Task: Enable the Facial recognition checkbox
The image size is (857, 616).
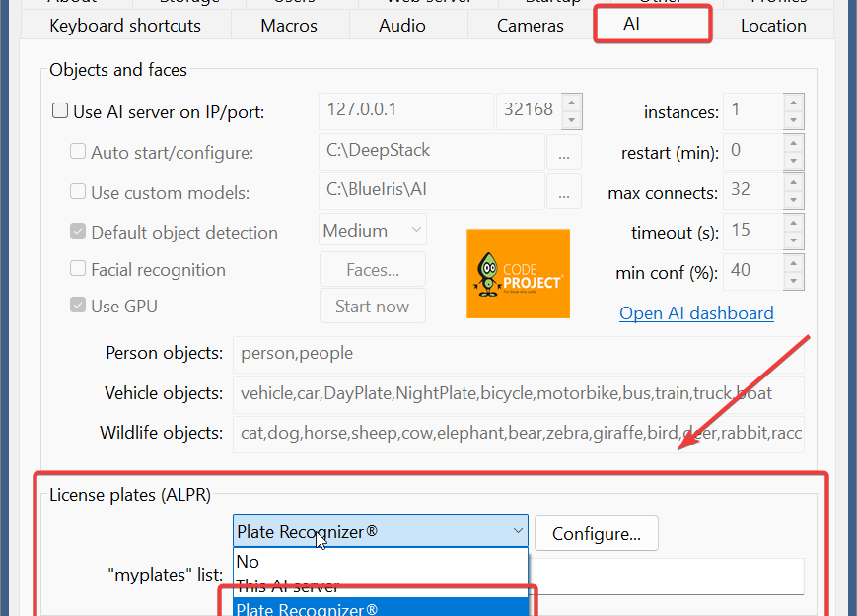Action: click(x=78, y=268)
